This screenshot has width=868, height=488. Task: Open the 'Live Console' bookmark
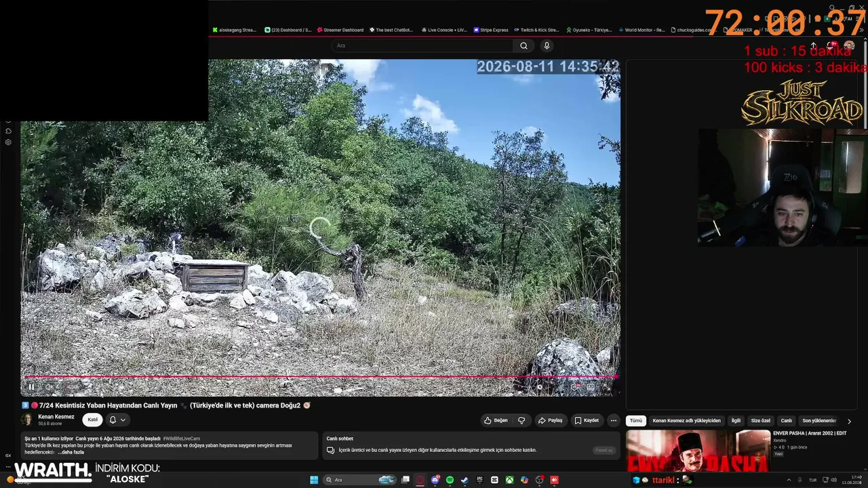coord(445,30)
